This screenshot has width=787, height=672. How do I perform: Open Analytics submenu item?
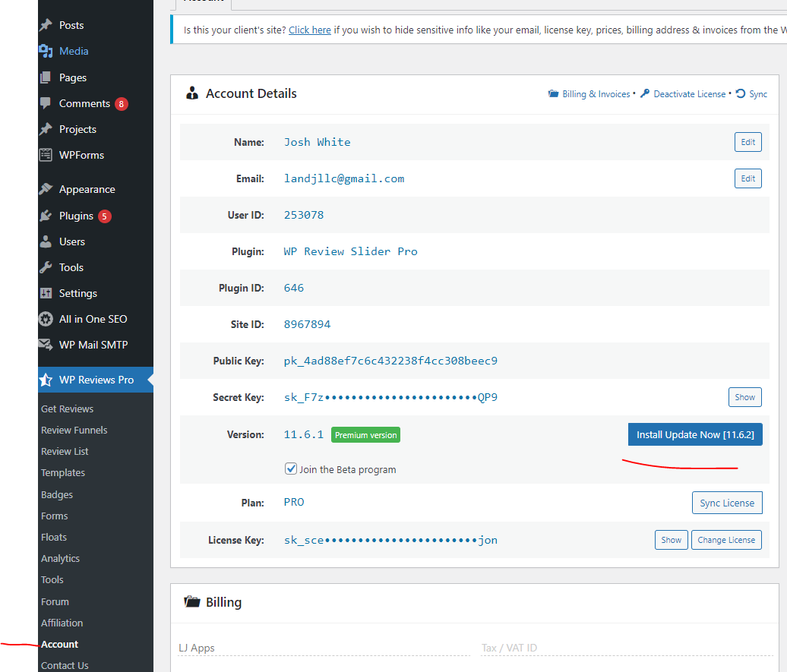point(60,559)
